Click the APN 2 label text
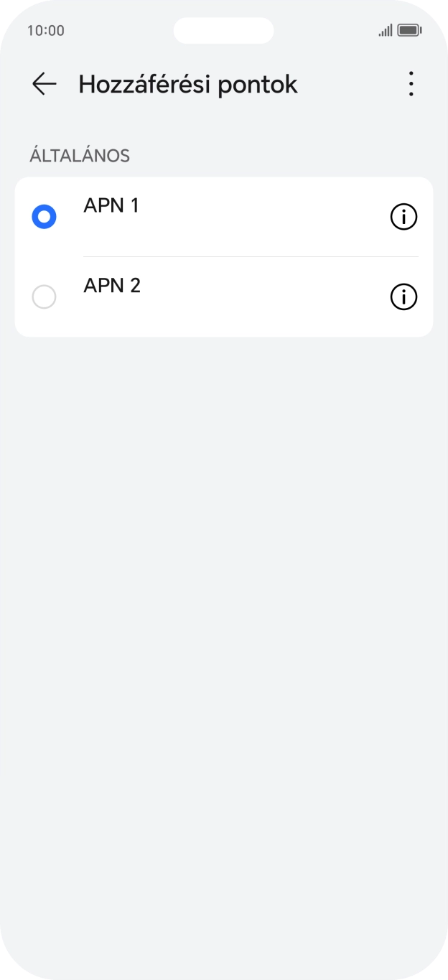This screenshot has height=980, width=448. tap(112, 286)
